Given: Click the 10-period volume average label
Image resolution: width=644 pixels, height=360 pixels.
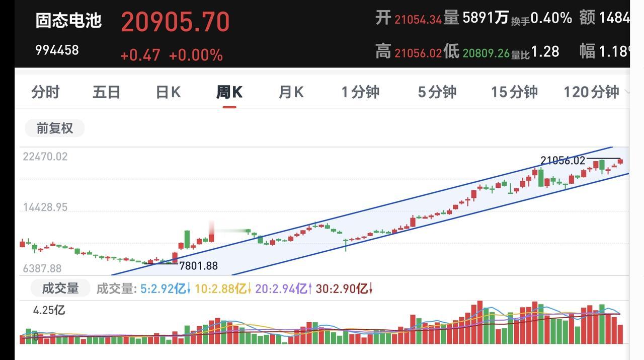Looking at the screenshot, I should coord(223,289).
